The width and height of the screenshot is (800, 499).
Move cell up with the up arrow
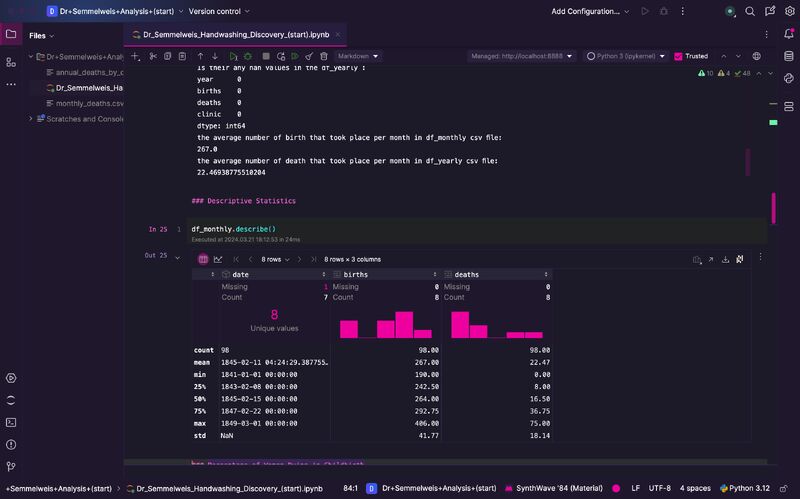coord(201,56)
